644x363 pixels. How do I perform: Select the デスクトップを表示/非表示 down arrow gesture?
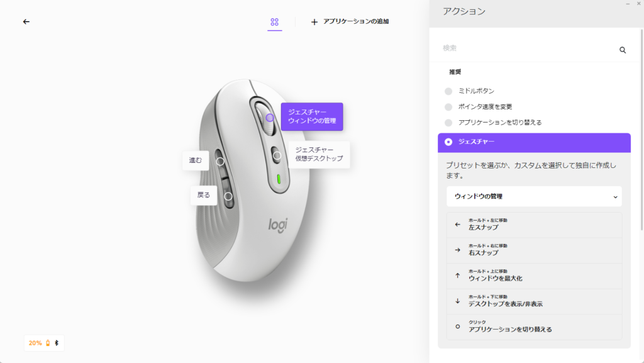coord(534,301)
